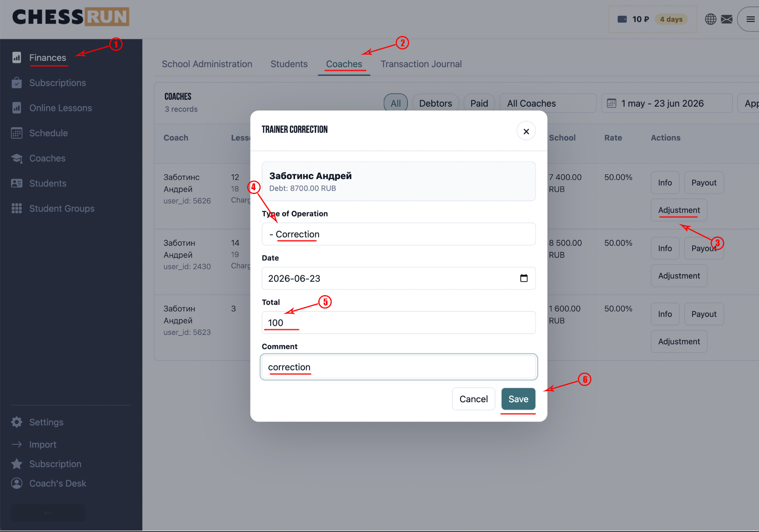The image size is (759, 532).
Task: Select the Debtors filter pill
Action: point(435,103)
